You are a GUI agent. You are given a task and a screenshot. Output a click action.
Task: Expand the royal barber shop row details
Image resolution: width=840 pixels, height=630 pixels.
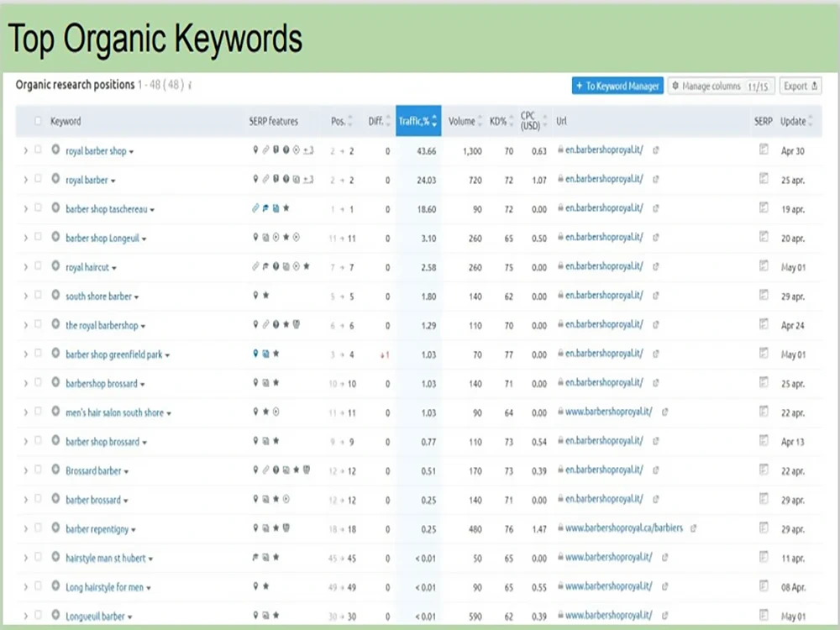25,151
